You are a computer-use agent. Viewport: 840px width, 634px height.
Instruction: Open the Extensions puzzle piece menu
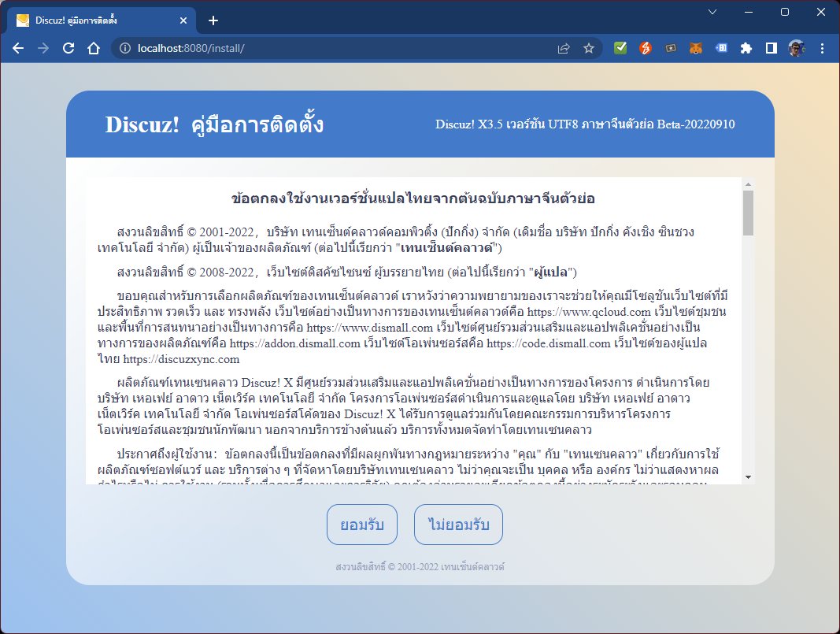point(746,48)
